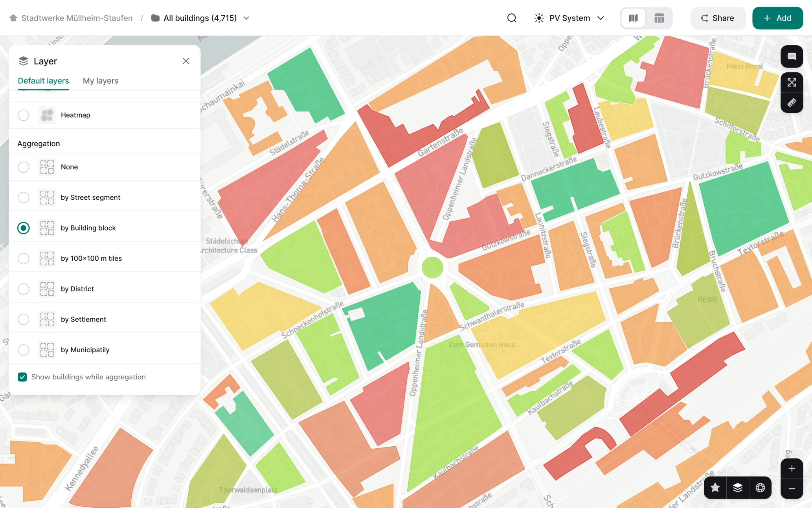The width and height of the screenshot is (812, 508).
Task: Open the layers icon in bottom toolbar
Action: (738, 488)
